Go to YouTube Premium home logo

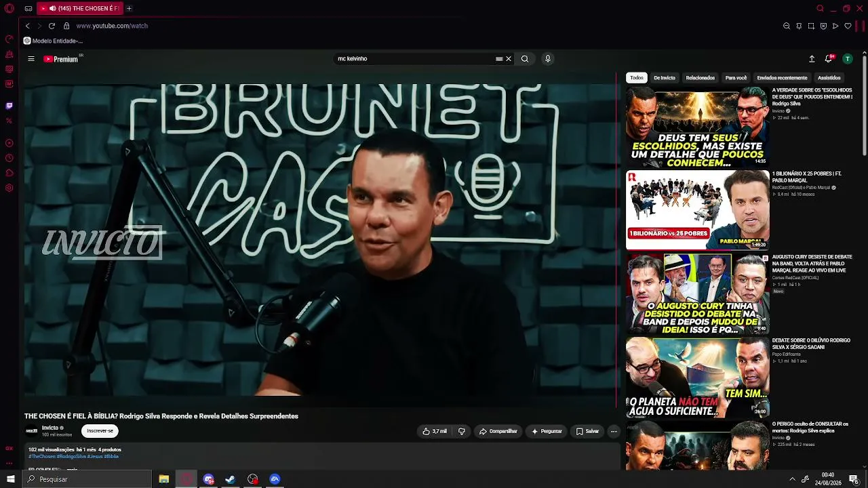tap(61, 59)
